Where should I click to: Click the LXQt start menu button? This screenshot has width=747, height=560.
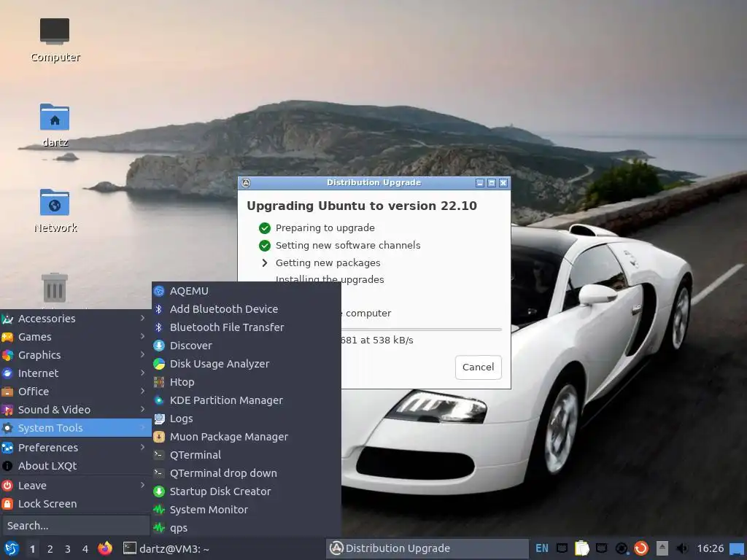(12, 548)
